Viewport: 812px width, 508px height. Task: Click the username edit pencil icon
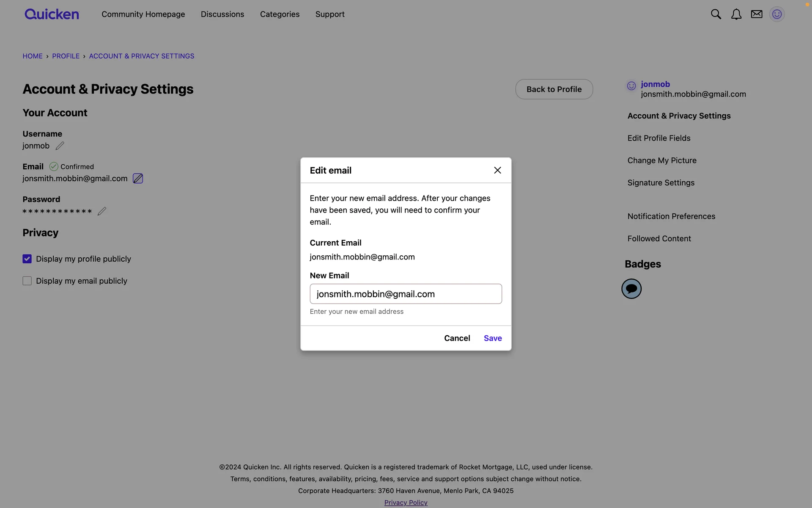click(x=60, y=146)
